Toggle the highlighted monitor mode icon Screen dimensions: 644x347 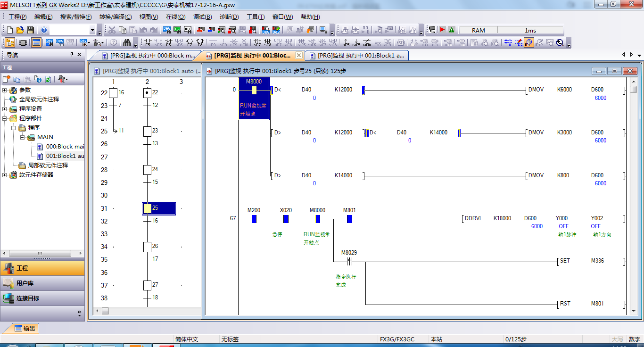click(528, 43)
